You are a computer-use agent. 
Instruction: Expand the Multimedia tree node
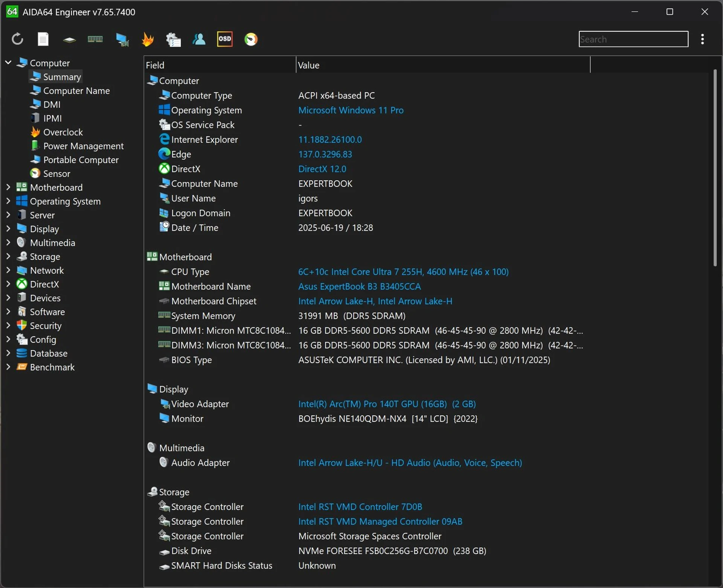pyautogui.click(x=8, y=242)
